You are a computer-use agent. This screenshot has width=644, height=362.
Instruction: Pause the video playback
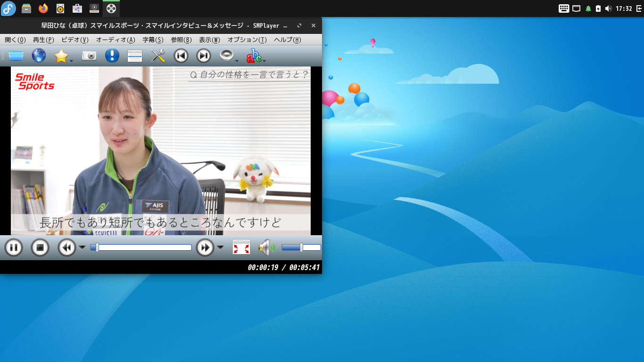coord(14,247)
